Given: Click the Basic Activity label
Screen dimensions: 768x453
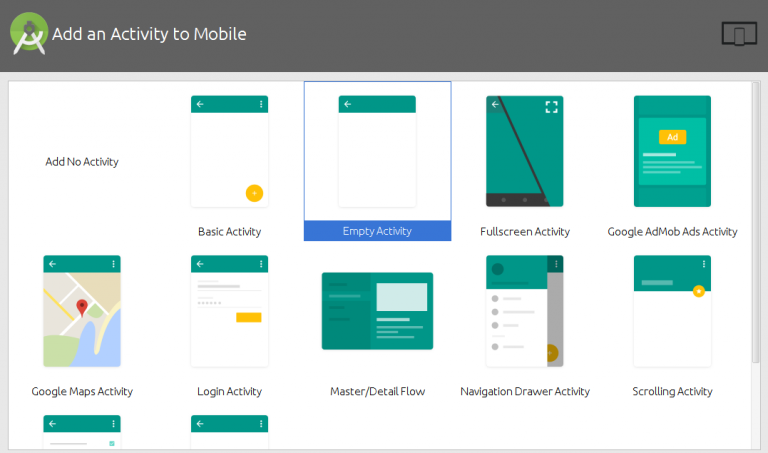Looking at the screenshot, I should click(229, 232).
